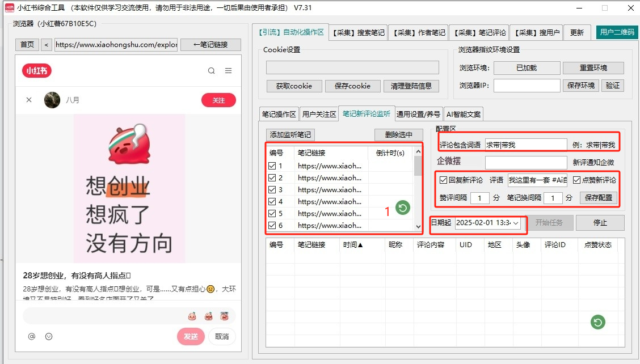
Task: Click the 评论包含词语 input field
Action: (x=525, y=145)
